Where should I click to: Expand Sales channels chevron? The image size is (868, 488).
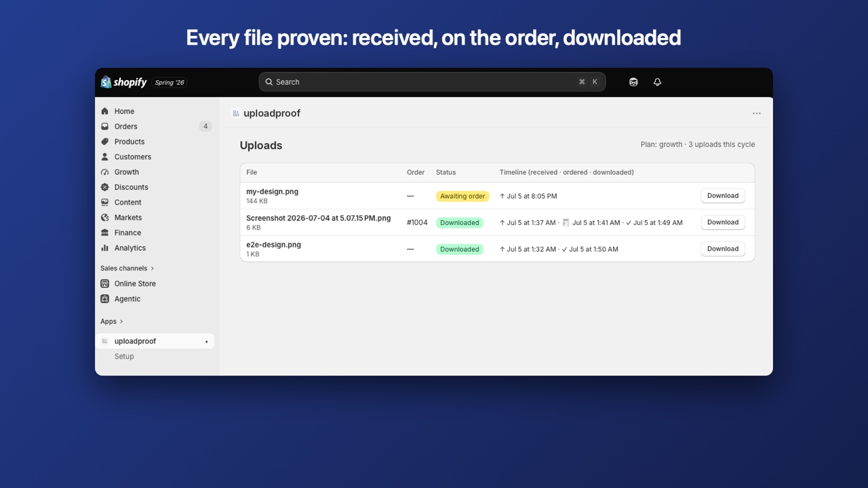click(x=153, y=268)
